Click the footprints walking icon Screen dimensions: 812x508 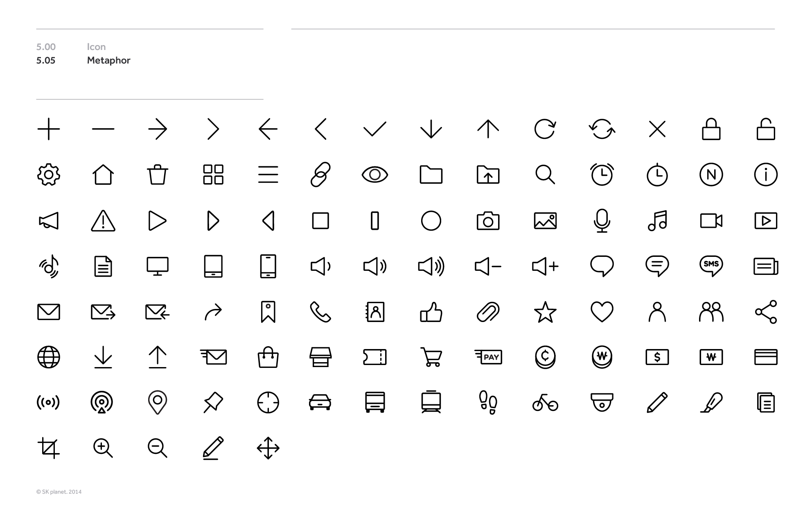488,403
